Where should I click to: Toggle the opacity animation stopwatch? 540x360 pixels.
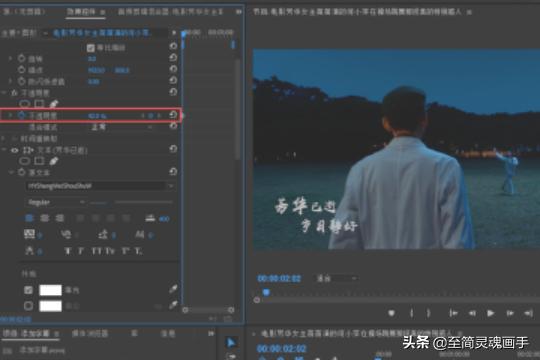[21, 115]
